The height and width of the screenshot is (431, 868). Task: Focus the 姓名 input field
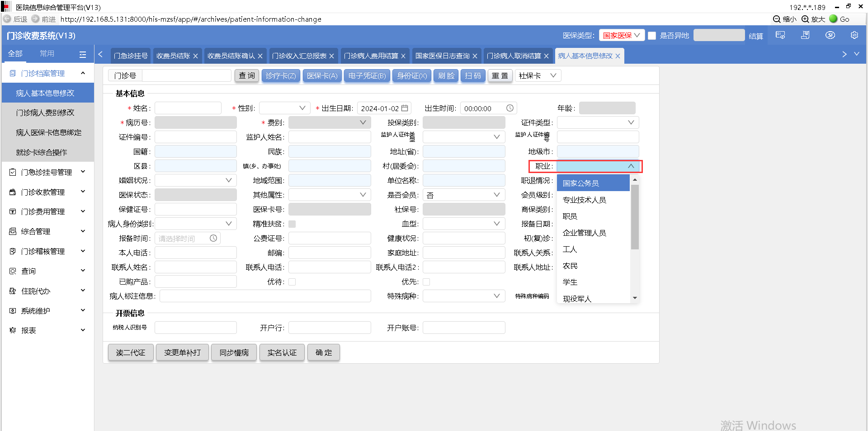click(188, 108)
